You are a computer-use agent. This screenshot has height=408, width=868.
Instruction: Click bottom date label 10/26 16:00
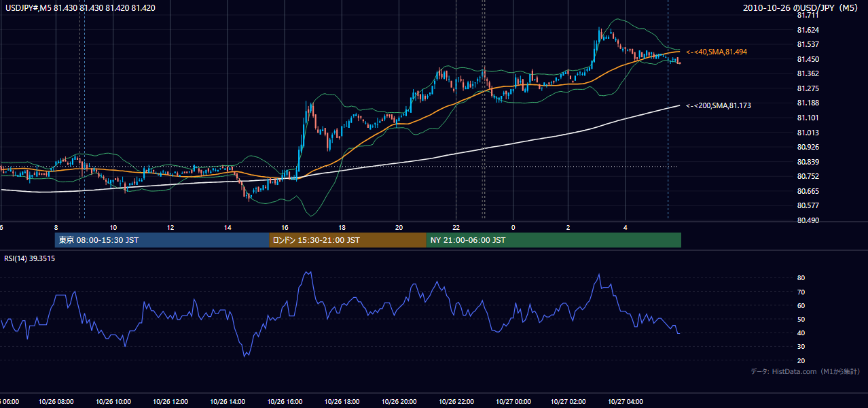pyautogui.click(x=285, y=401)
